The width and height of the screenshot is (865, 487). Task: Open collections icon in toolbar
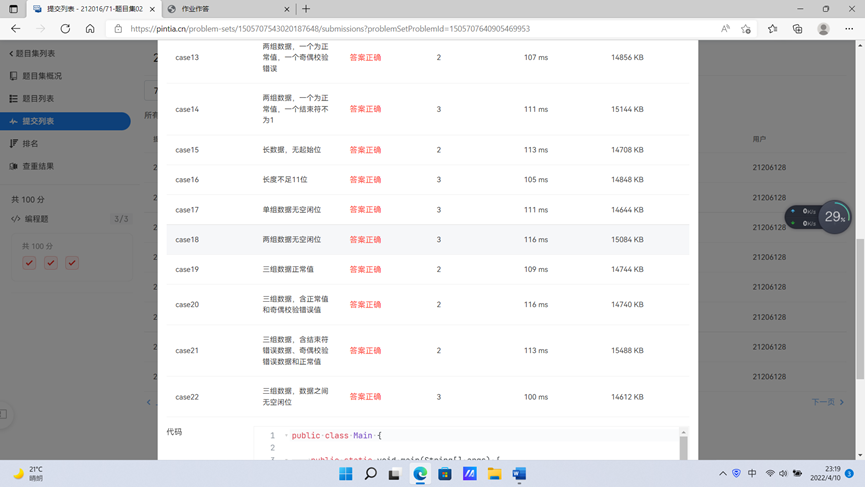tap(798, 29)
